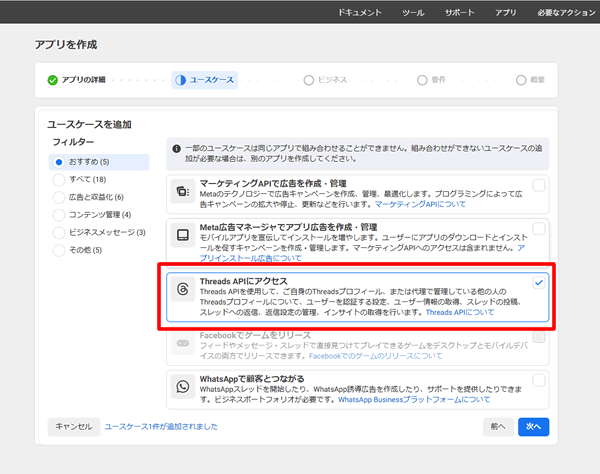Screen dimensions: 600x474
Task: Check the WhatsAppで顧客とつながる checkbox
Action: (x=539, y=380)
